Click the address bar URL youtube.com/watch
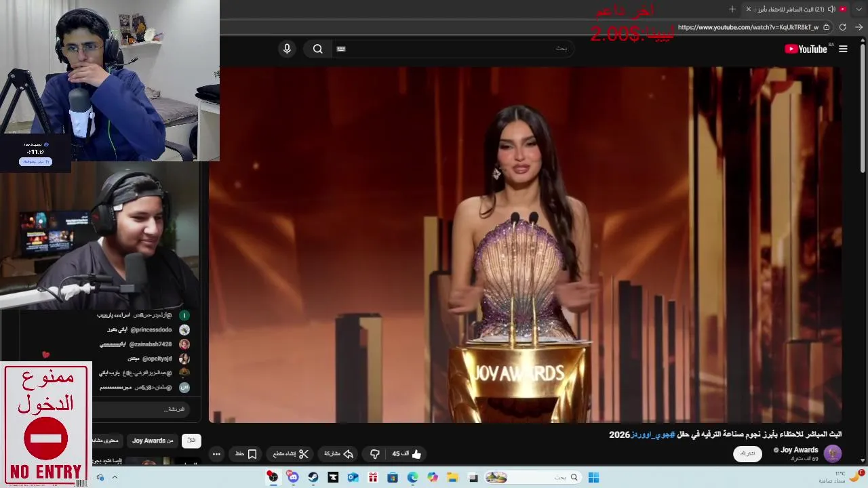This screenshot has height=488, width=868. [748, 27]
